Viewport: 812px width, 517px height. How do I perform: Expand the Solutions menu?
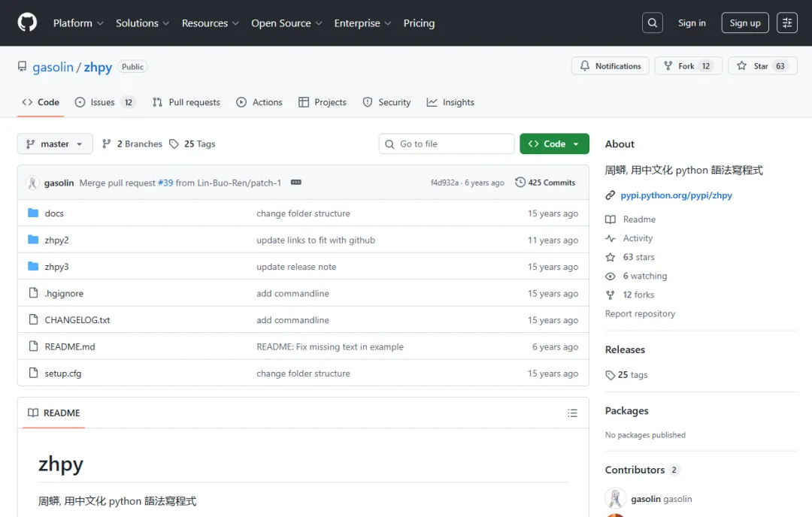[142, 23]
